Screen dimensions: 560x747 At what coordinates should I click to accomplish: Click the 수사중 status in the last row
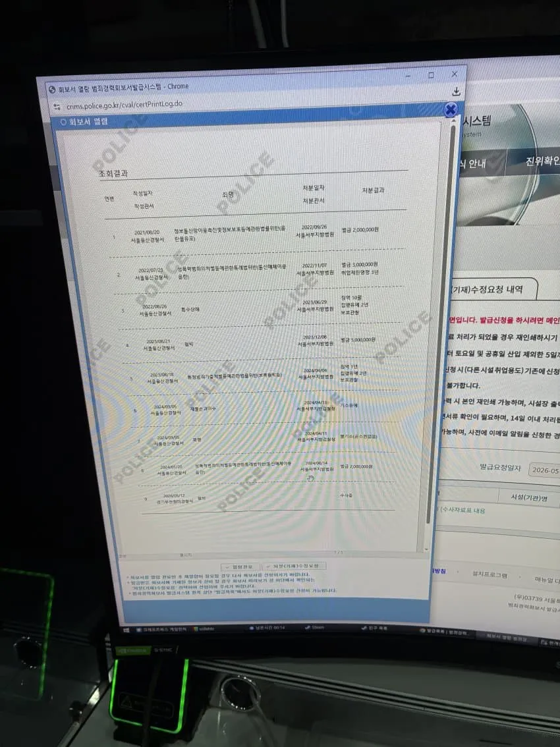tap(346, 495)
